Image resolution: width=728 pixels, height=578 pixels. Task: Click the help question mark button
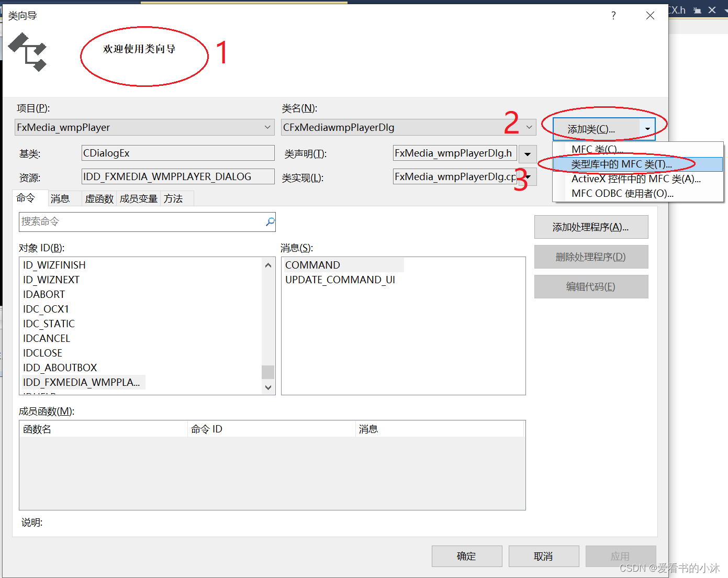[x=613, y=16]
